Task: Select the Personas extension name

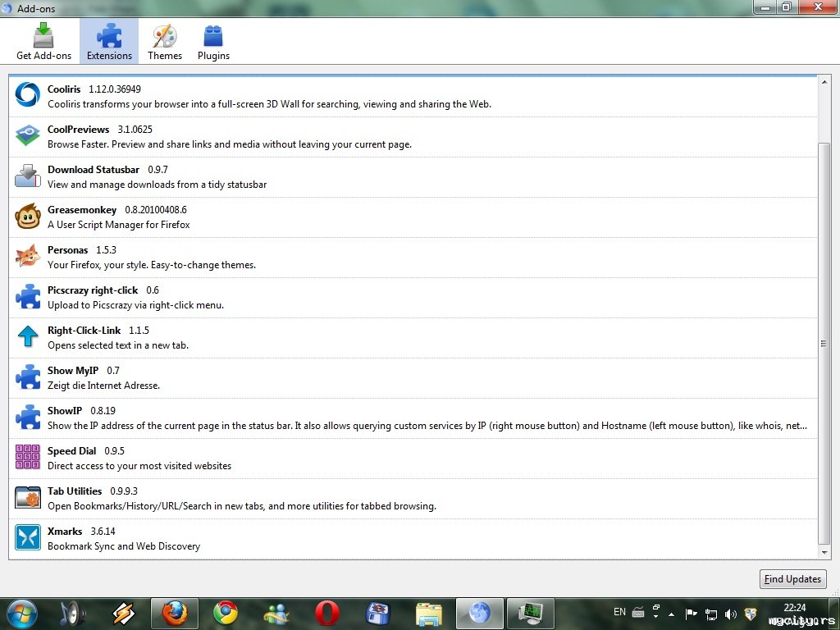Action: click(67, 249)
